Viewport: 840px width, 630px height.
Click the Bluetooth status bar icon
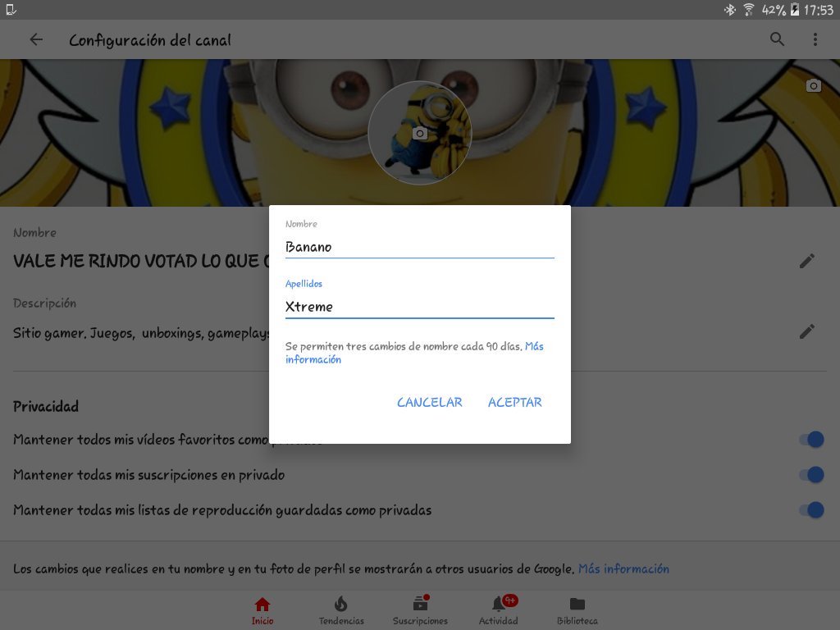point(729,10)
